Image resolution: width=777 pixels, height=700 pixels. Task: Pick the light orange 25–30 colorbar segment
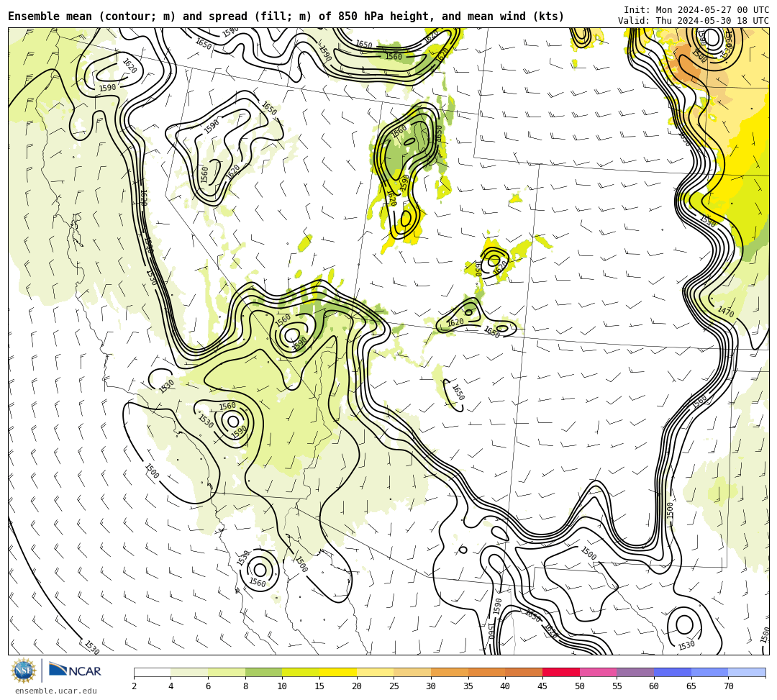point(412,672)
